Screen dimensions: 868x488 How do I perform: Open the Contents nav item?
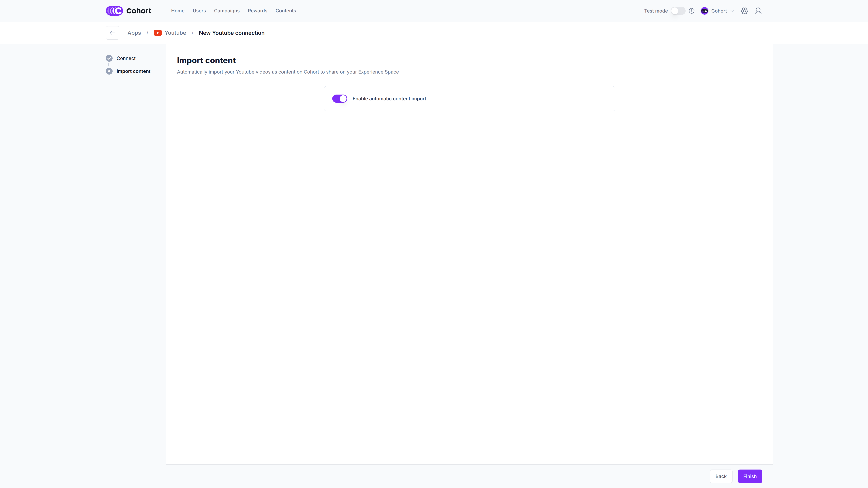pyautogui.click(x=286, y=11)
